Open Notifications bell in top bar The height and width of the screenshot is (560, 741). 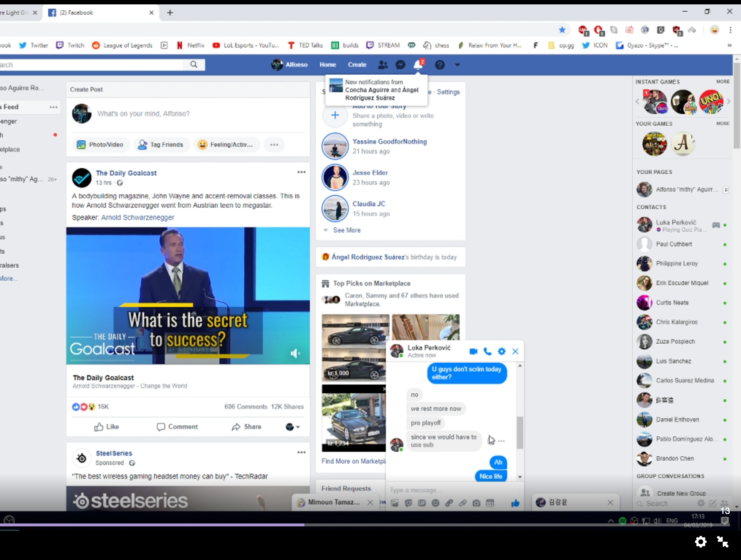(x=418, y=65)
